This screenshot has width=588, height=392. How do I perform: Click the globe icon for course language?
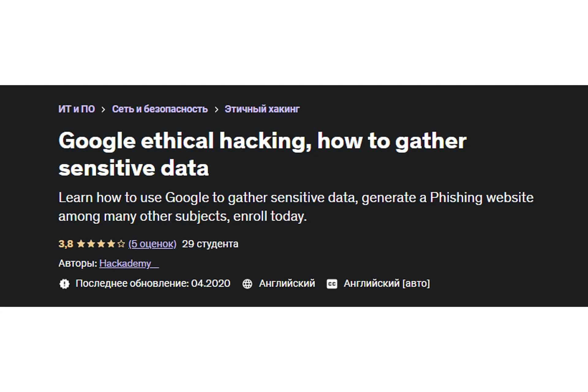248,284
